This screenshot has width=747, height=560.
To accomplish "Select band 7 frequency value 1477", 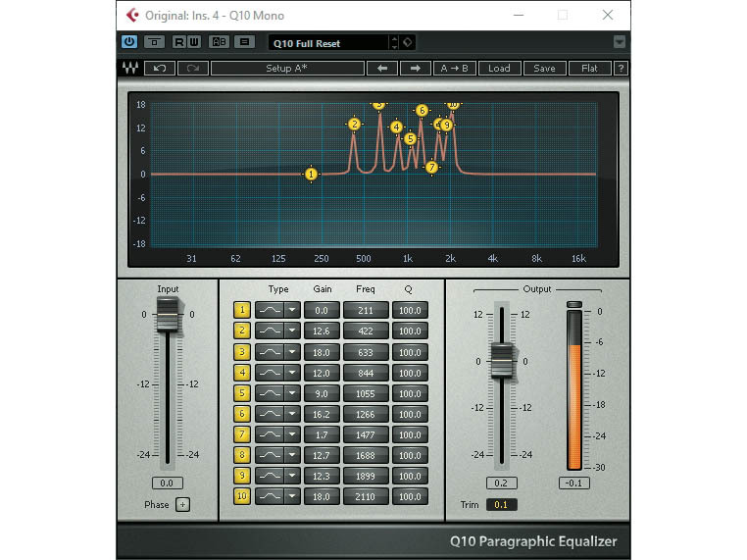I will (366, 434).
